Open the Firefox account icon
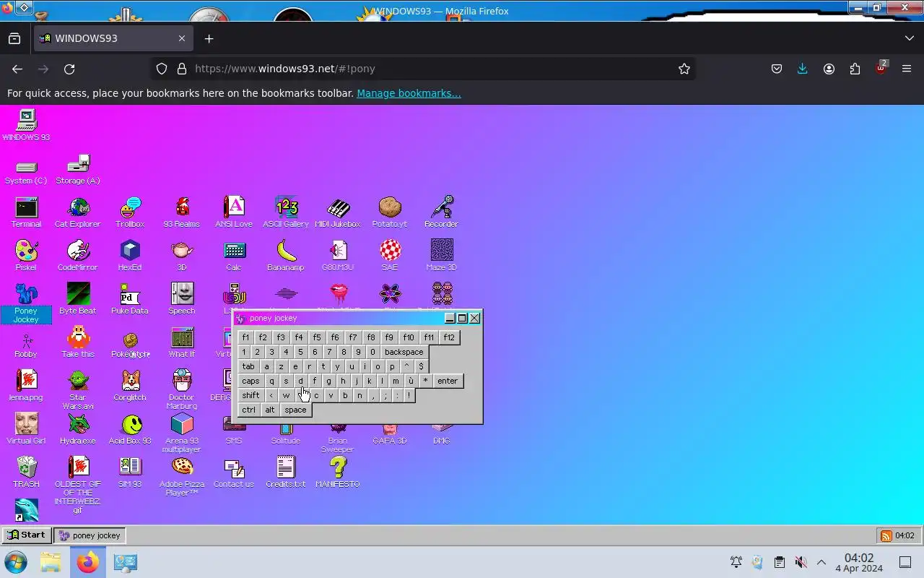Screen dimensions: 924x578 [x=829, y=69]
